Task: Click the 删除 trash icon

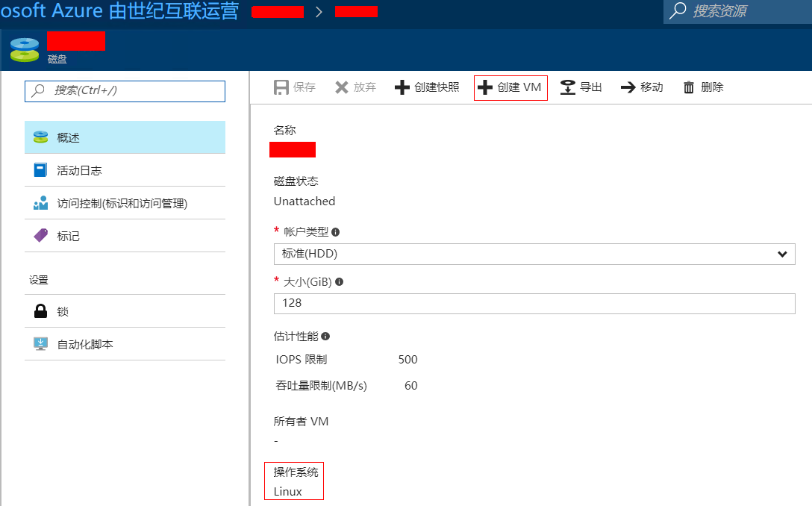Action: pyautogui.click(x=689, y=87)
